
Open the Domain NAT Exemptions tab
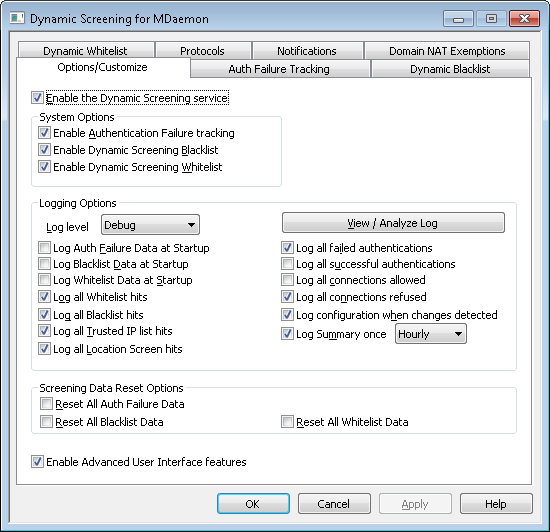(447, 50)
